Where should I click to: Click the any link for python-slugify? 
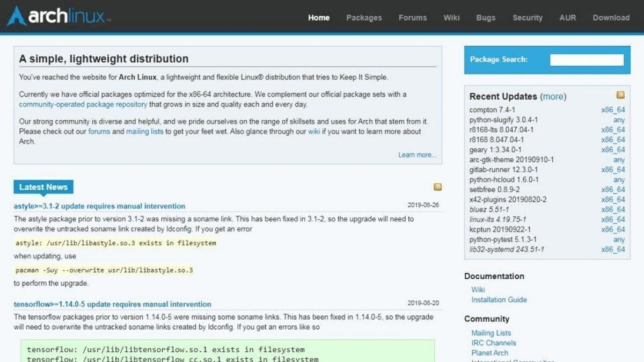tap(619, 120)
